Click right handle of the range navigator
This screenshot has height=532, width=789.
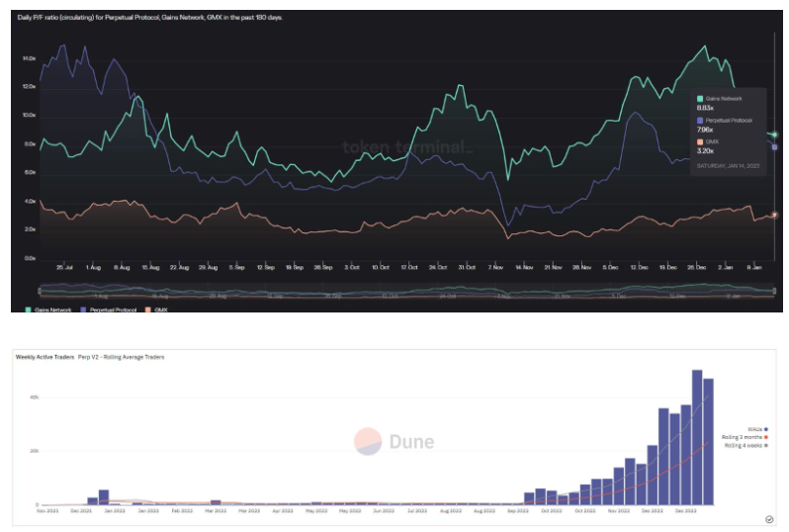pos(775,291)
